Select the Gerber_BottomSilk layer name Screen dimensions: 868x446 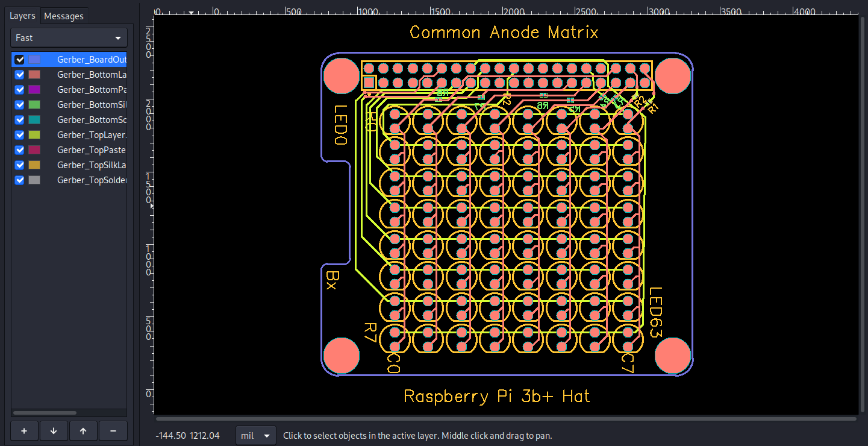(x=92, y=105)
